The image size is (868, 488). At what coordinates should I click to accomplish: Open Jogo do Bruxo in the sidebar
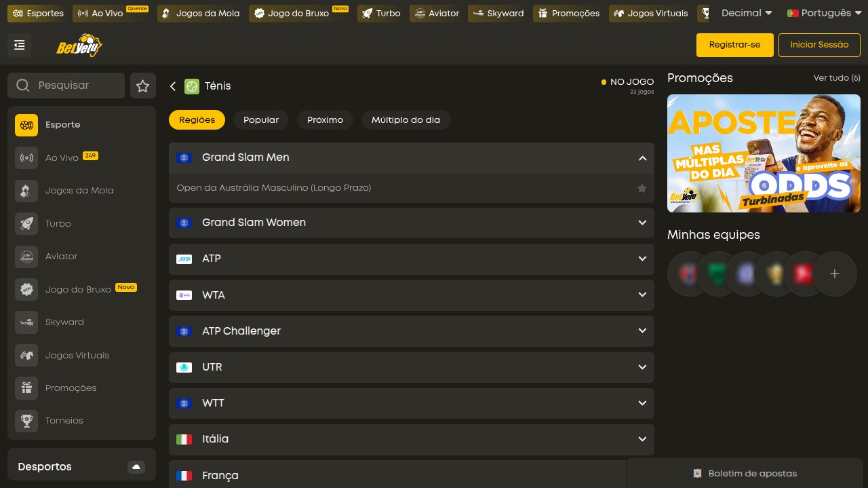click(81, 289)
